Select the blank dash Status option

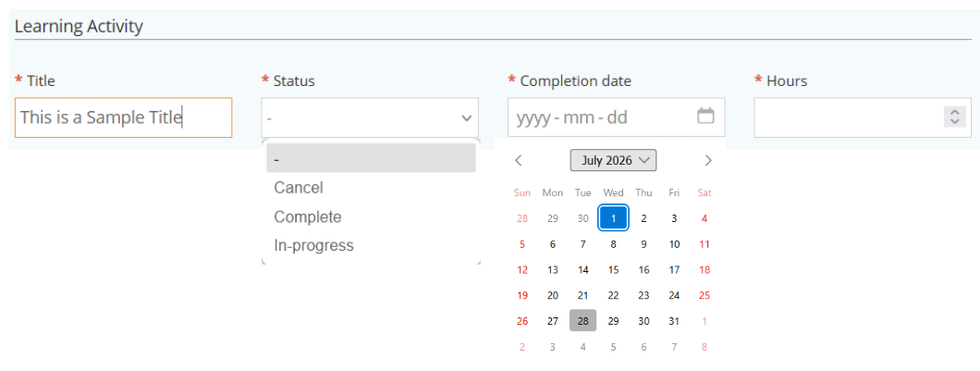point(371,158)
